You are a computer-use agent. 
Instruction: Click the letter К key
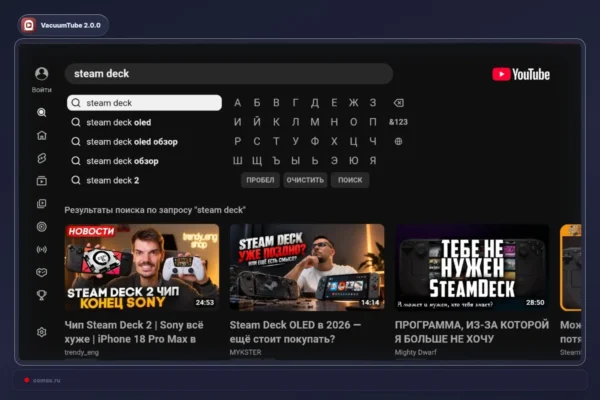point(276,122)
